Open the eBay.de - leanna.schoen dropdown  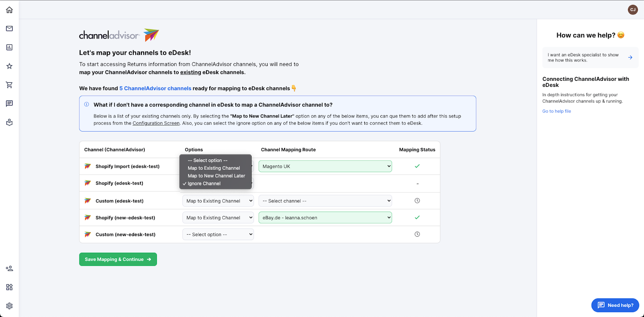coord(325,218)
